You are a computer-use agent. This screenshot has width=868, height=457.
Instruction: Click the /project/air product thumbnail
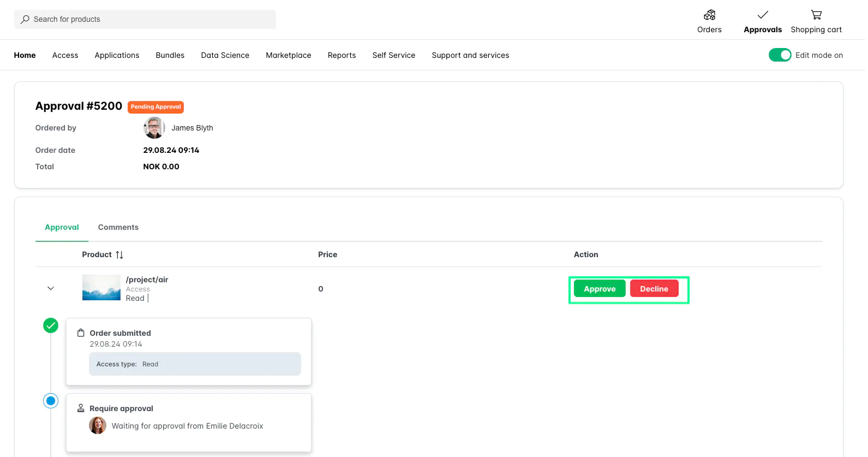click(101, 288)
